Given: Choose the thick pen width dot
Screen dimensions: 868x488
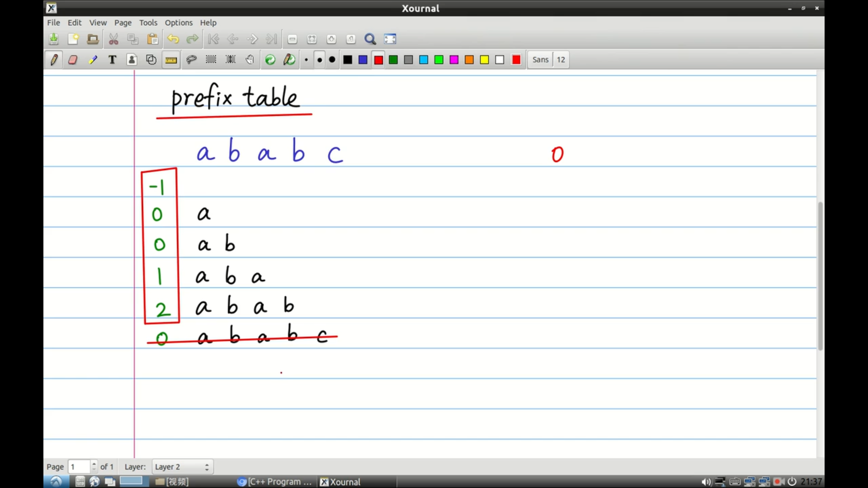Looking at the screenshot, I should coord(332,60).
